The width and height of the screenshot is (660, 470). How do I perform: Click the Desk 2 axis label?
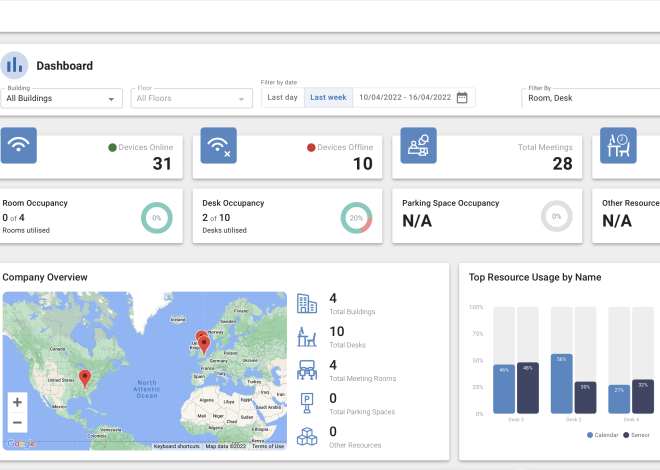(x=574, y=420)
